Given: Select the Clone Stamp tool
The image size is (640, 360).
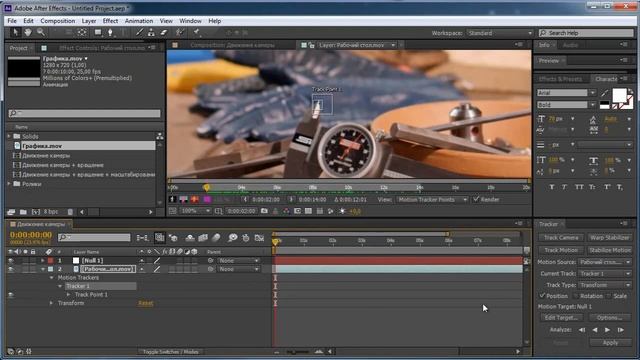Looking at the screenshot, I should click(x=151, y=32).
